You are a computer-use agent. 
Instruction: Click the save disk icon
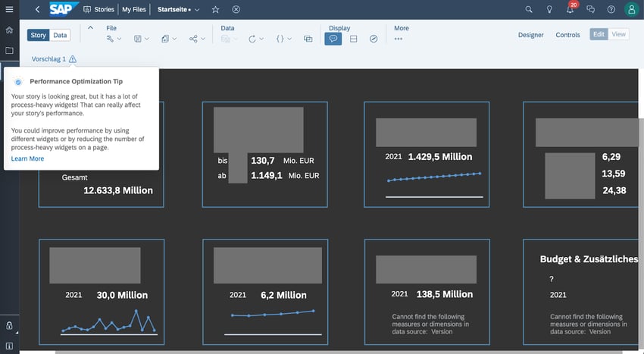tap(138, 39)
